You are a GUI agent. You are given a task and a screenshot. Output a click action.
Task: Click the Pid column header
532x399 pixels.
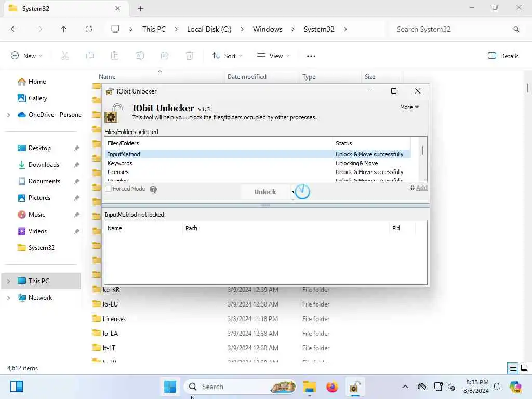tap(402, 228)
